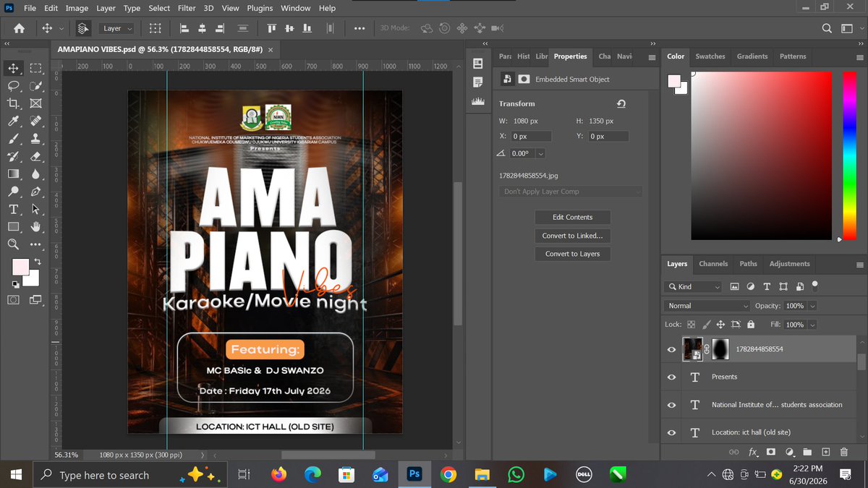Switch to the Channels tab
Image resolution: width=868 pixels, height=488 pixels.
pos(713,264)
